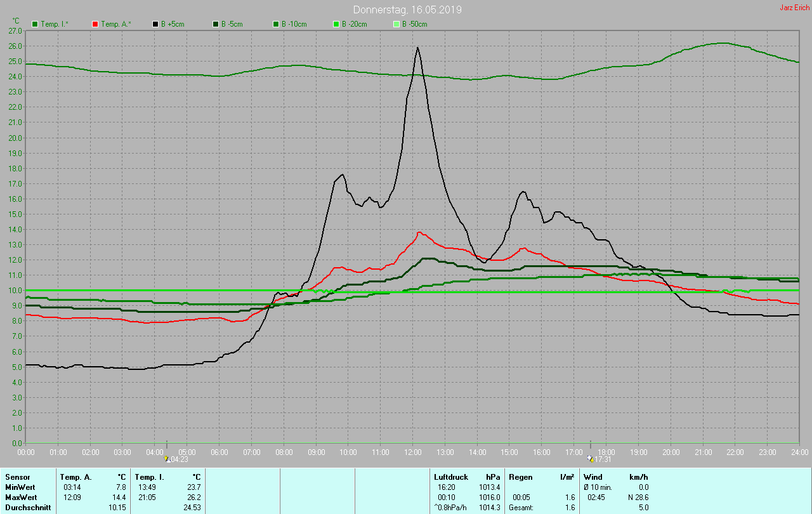
Task: Select the Temp. I. average "24.53"
Action: [x=192, y=508]
